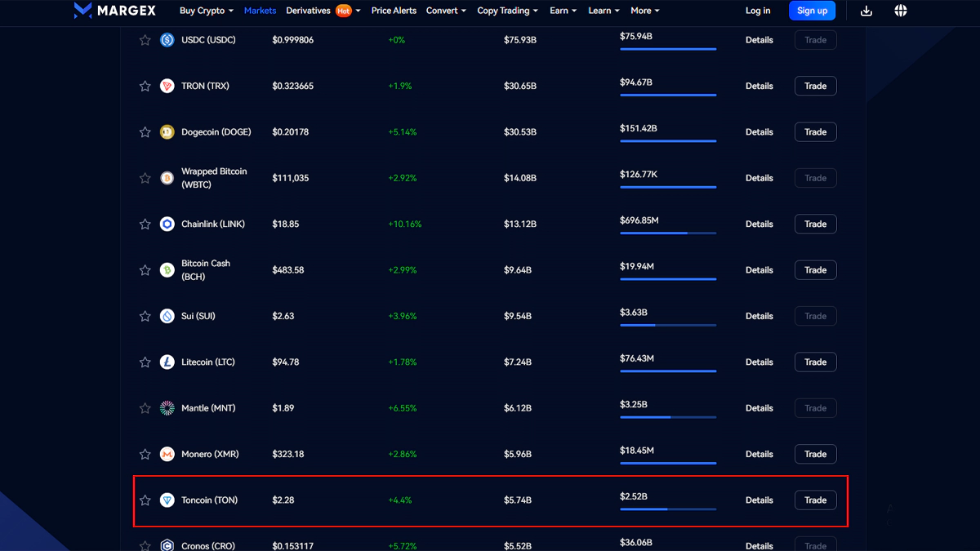The width and height of the screenshot is (980, 551).
Task: Open Details link for Bitcoin Cash
Action: pos(759,270)
